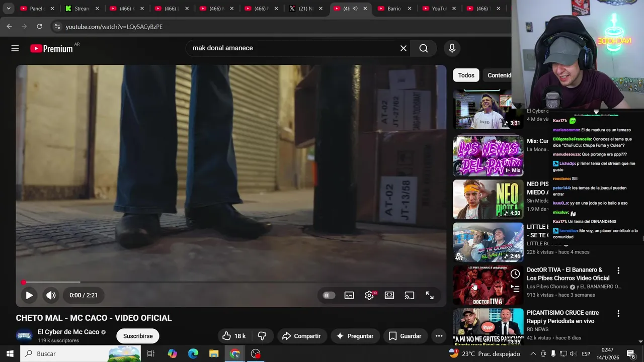
Task: Start voice search with the microphone
Action: 452,48
